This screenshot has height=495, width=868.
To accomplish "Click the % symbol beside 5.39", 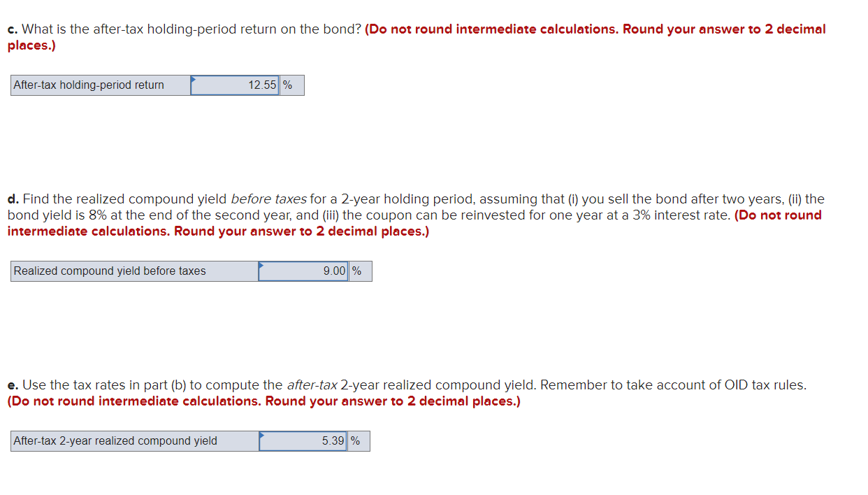I will point(356,440).
